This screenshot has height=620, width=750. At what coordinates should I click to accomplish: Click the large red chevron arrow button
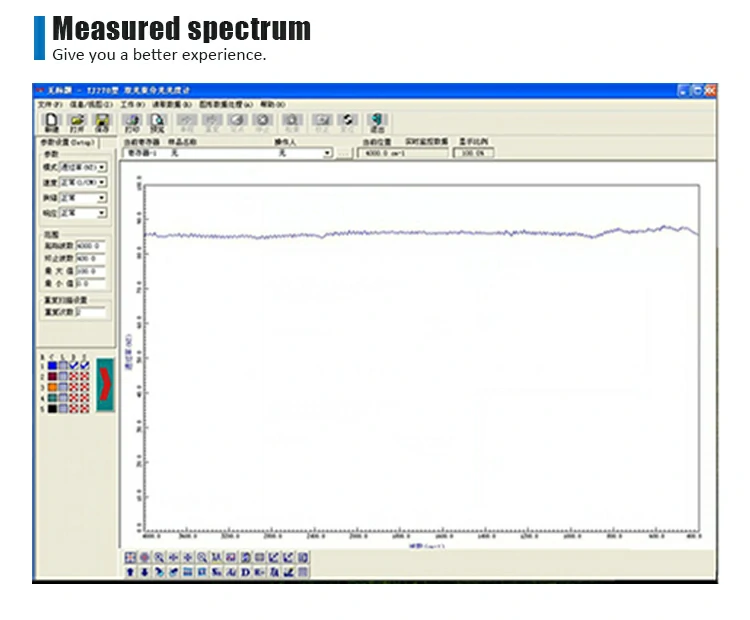click(x=105, y=386)
